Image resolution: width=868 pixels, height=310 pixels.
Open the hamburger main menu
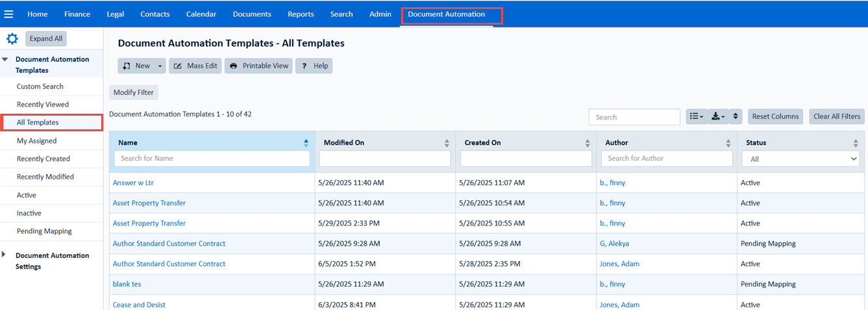pos(9,14)
